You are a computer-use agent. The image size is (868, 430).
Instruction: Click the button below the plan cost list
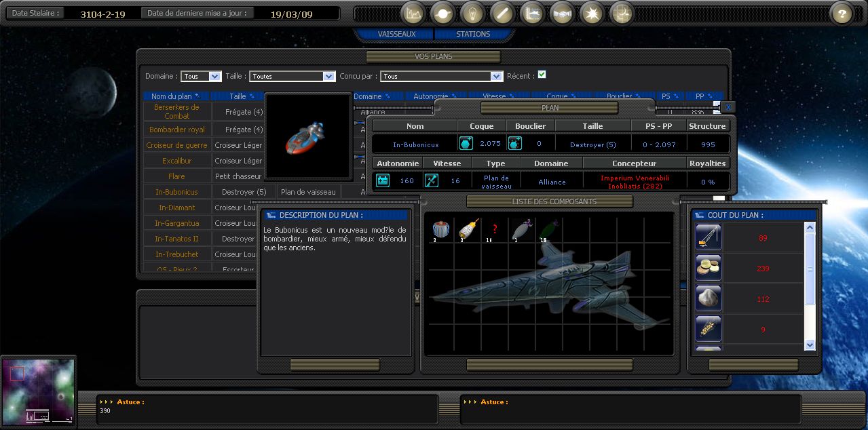(752, 364)
